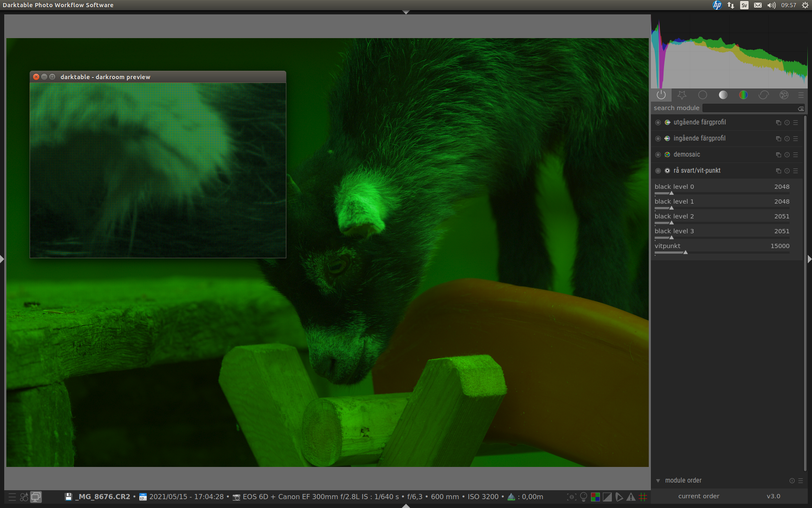Collapse top panel via top arrow
Screen dimensions: 812x508
(406, 12)
